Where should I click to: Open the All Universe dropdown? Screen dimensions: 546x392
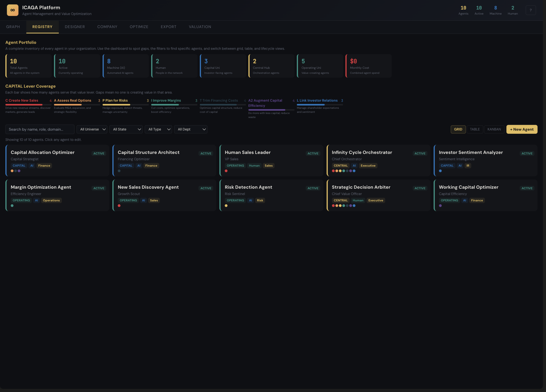pos(92,129)
